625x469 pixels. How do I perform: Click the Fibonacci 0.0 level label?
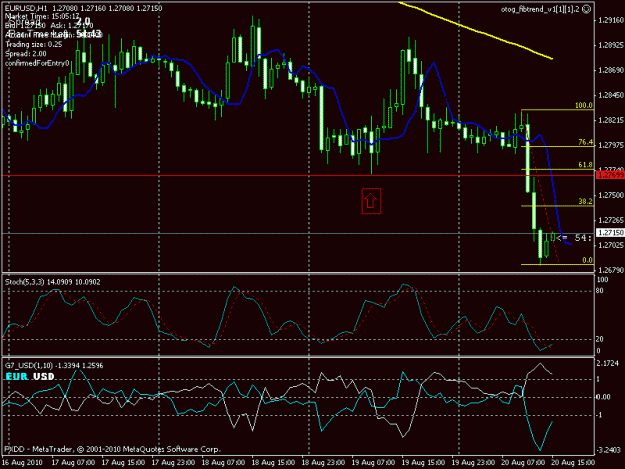click(x=587, y=260)
